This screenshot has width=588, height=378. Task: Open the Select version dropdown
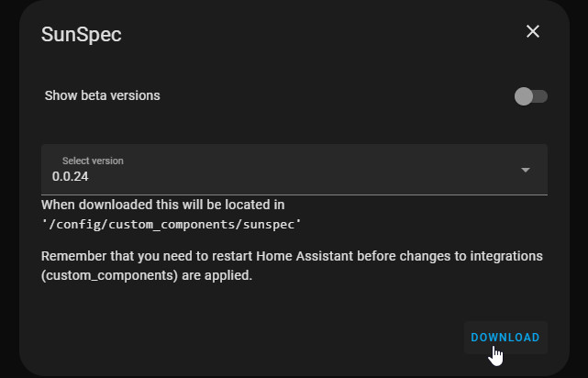[x=294, y=170]
